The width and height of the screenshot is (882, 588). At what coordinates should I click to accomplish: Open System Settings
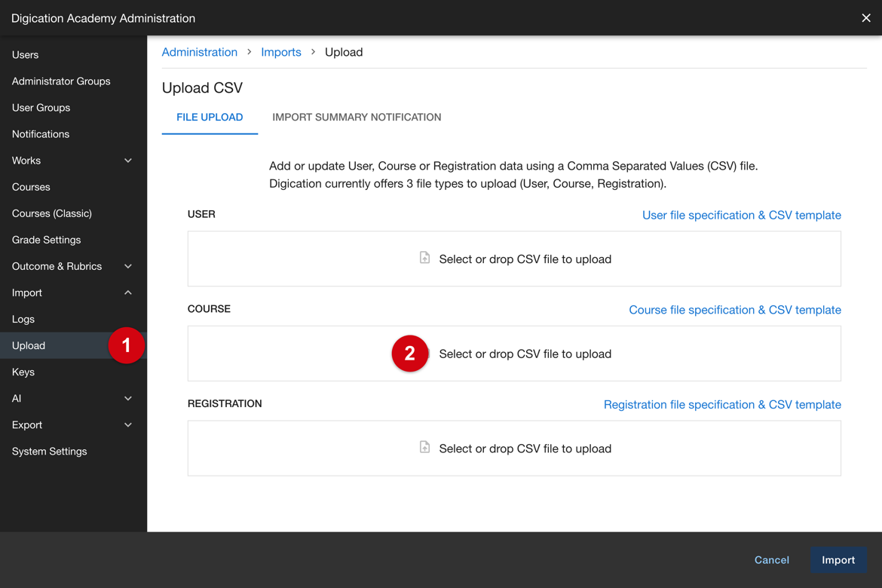tap(50, 452)
